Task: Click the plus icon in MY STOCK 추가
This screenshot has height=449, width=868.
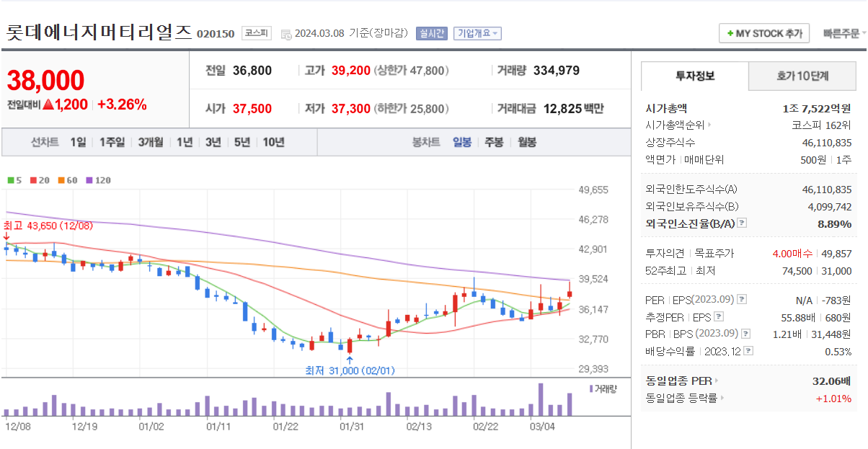Action: point(730,34)
